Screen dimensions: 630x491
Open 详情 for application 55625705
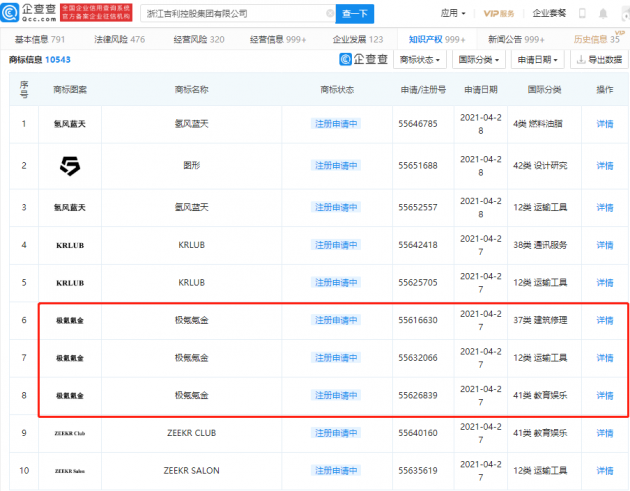coord(604,282)
